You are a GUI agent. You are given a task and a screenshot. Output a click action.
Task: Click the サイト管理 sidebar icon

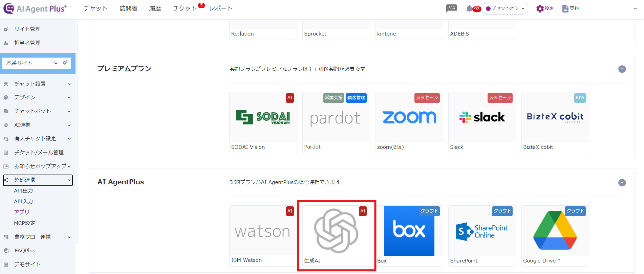6,29
